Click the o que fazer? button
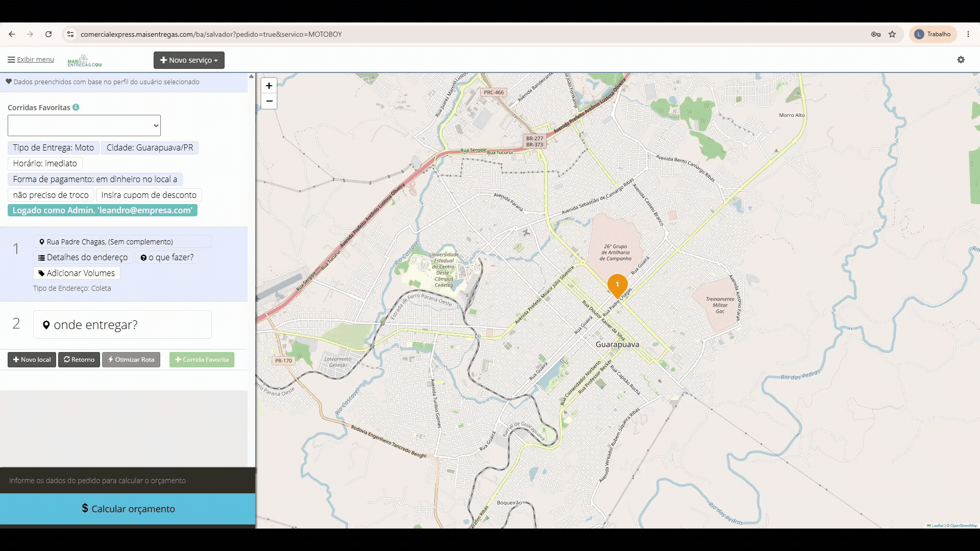The height and width of the screenshot is (551, 980). [167, 258]
